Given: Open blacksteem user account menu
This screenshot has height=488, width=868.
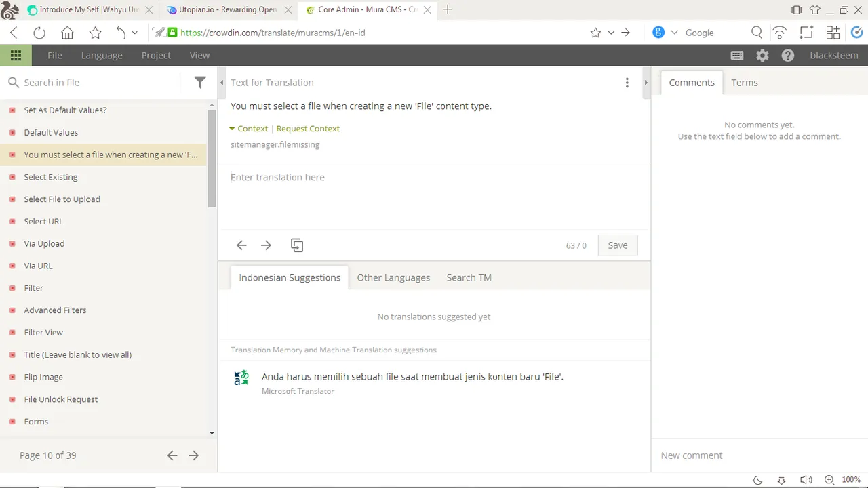Looking at the screenshot, I should coord(834,56).
